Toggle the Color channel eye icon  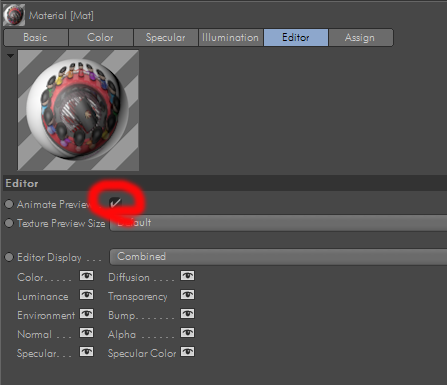86,276
